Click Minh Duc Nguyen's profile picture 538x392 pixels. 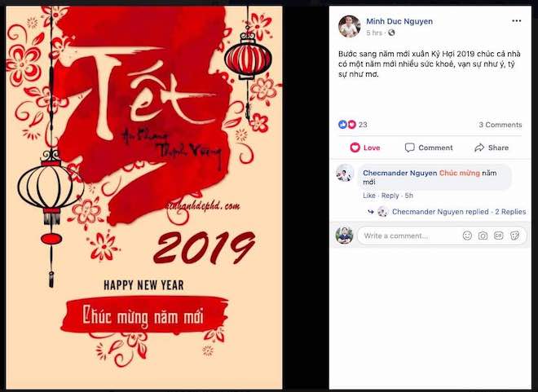click(x=349, y=26)
